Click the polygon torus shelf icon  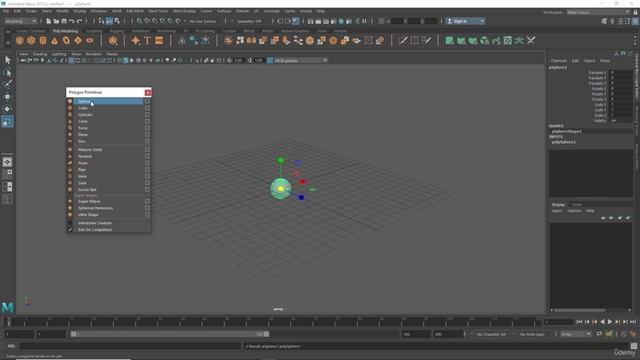[66, 40]
